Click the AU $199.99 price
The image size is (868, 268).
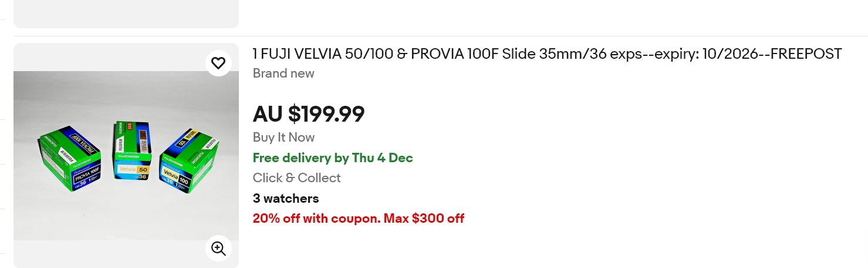(x=309, y=113)
